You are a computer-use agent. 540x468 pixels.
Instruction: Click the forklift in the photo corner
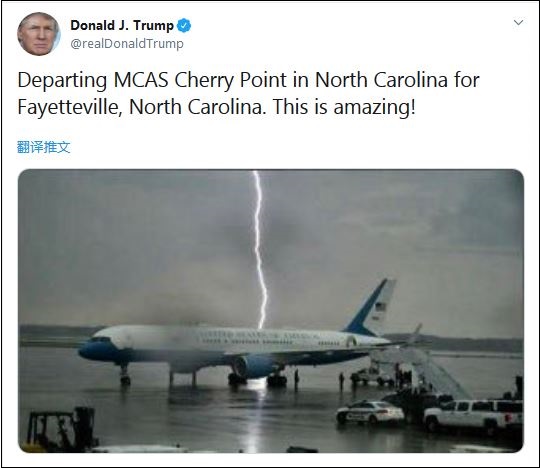click(59, 428)
